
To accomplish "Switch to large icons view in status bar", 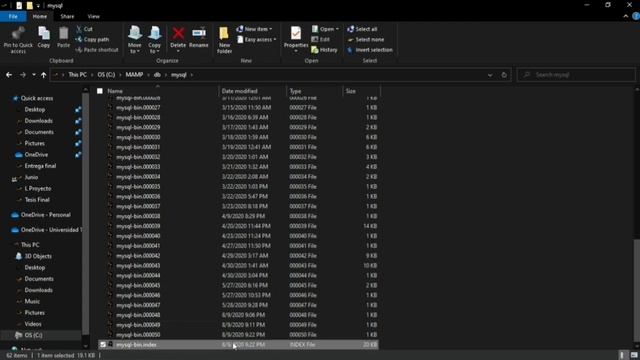I will (634, 356).
